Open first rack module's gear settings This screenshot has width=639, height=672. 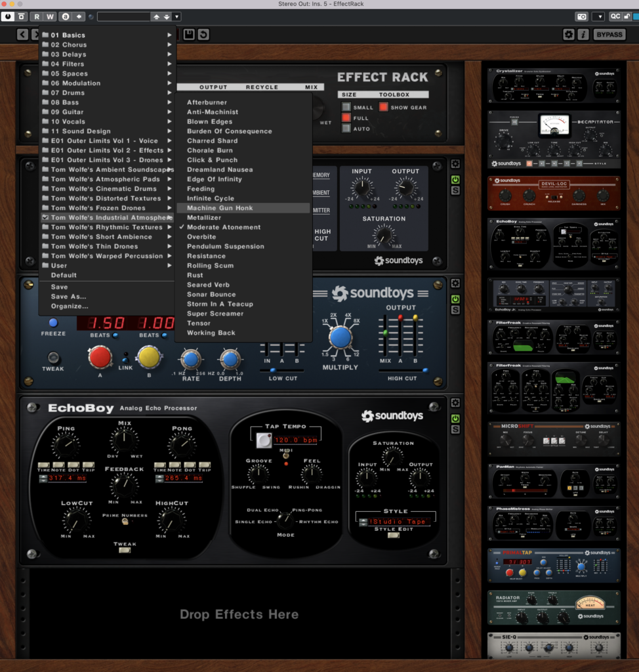coord(455,163)
